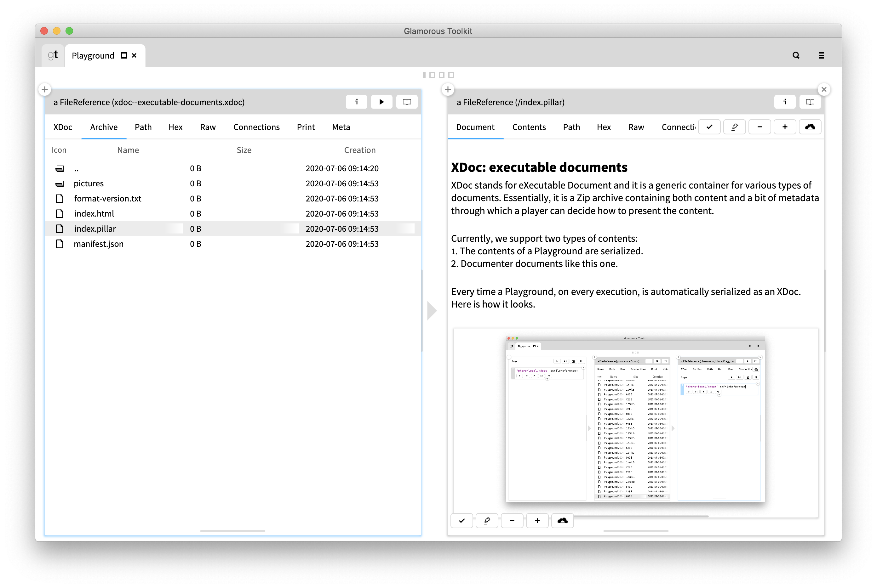Click the Size column header
The image size is (877, 588).
[244, 150]
